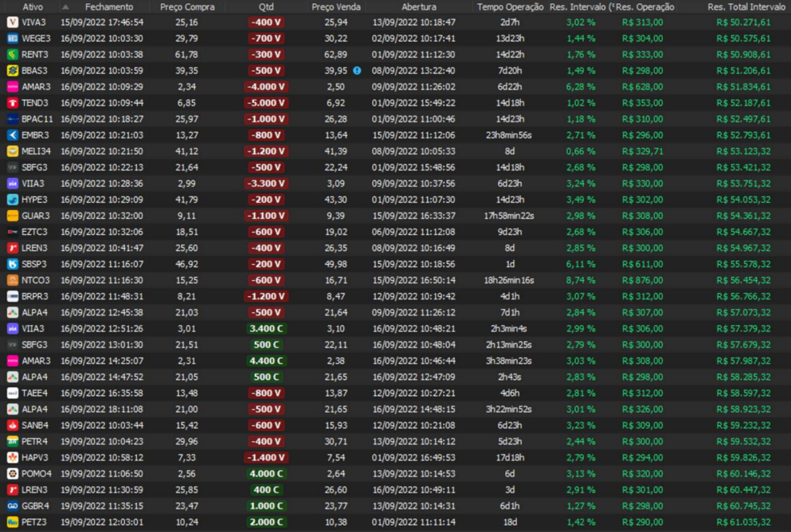Image resolution: width=791 pixels, height=532 pixels.
Task: Click the SANB4 red logo icon
Action: [x=12, y=425]
